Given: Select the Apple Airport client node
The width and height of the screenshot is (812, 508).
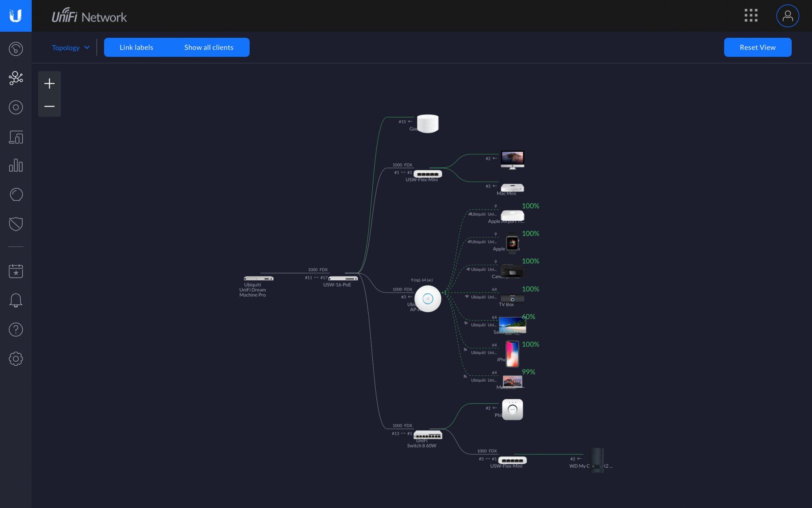Looking at the screenshot, I should click(512, 215).
